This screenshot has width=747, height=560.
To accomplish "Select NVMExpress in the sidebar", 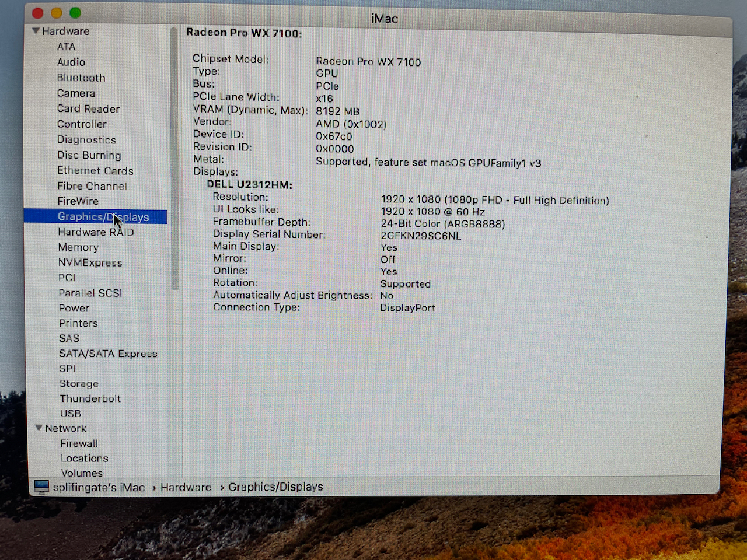I will tap(90, 263).
